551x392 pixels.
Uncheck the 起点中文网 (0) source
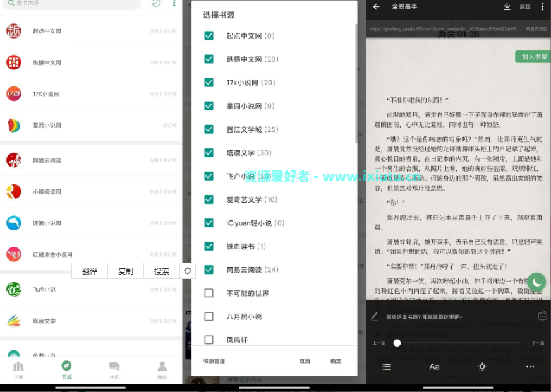[x=209, y=35]
